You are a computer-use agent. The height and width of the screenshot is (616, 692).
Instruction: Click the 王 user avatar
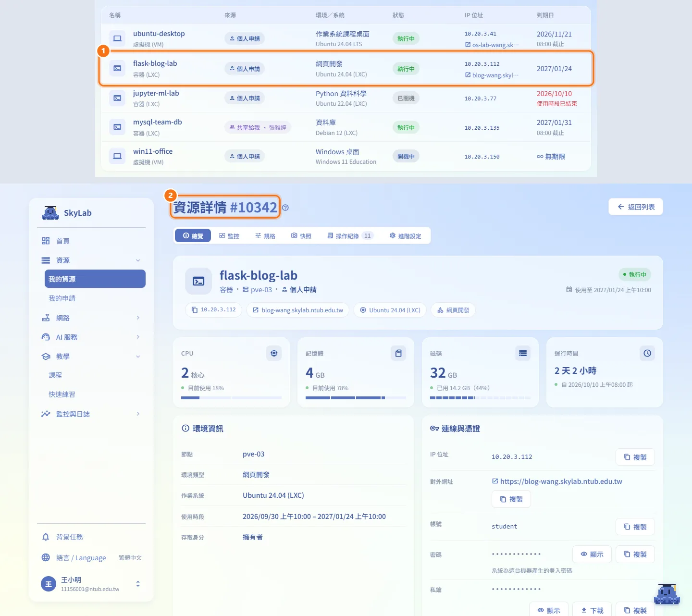pos(49,584)
